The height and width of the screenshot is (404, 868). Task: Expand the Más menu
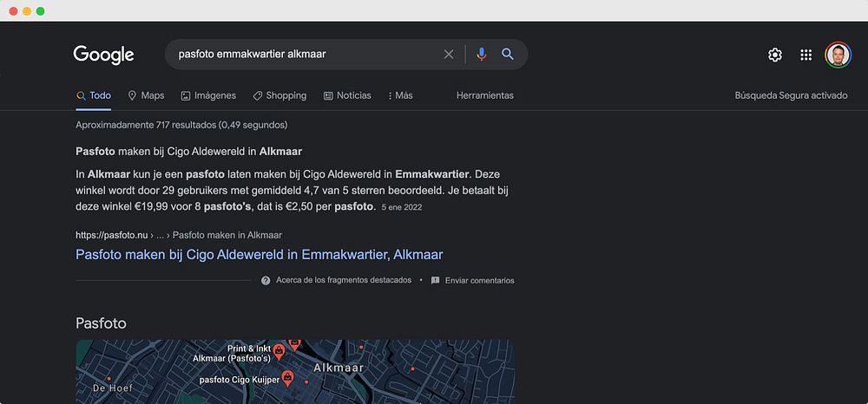[400, 95]
